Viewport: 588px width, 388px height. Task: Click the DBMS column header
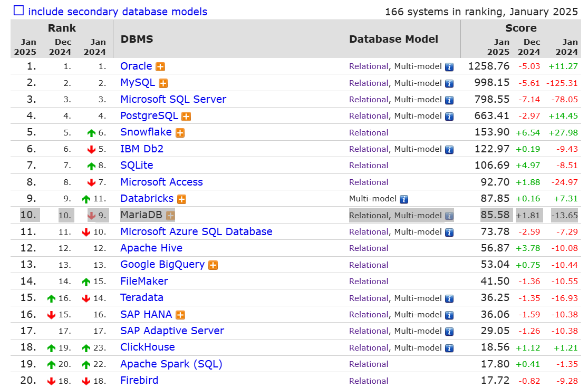click(x=137, y=39)
